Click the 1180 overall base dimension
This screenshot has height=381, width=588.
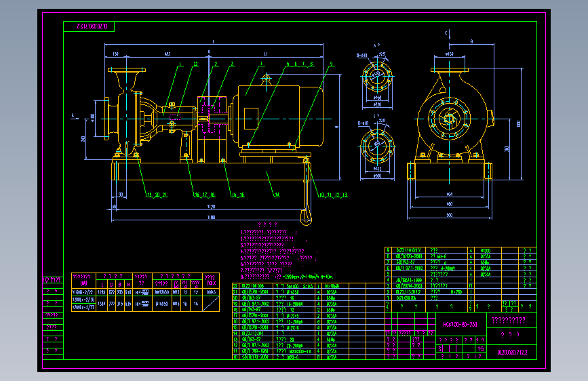[211, 217]
